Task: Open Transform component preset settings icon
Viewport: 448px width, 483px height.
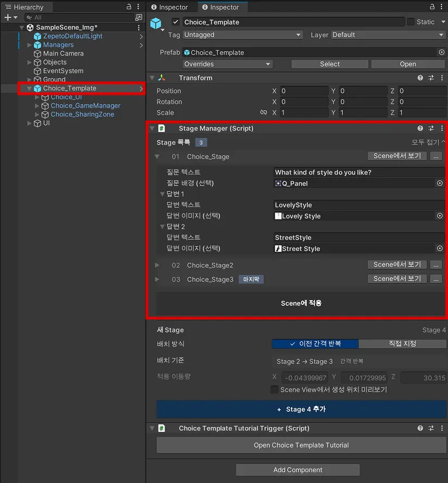Action: tap(431, 78)
